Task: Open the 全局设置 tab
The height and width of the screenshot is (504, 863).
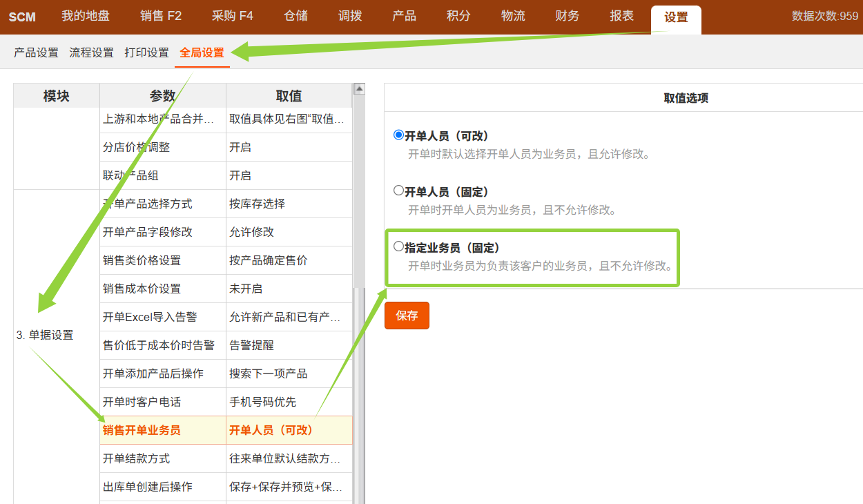Action: coord(202,52)
